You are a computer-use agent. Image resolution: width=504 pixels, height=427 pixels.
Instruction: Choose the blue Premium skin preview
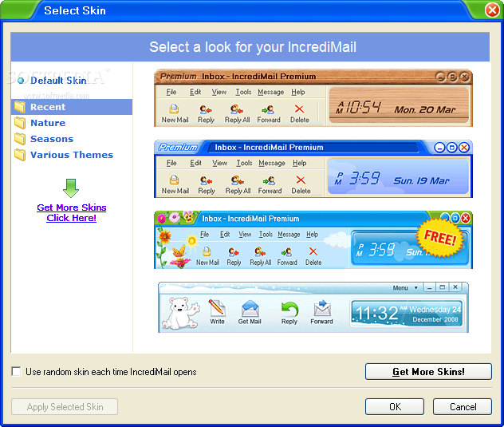(x=313, y=168)
